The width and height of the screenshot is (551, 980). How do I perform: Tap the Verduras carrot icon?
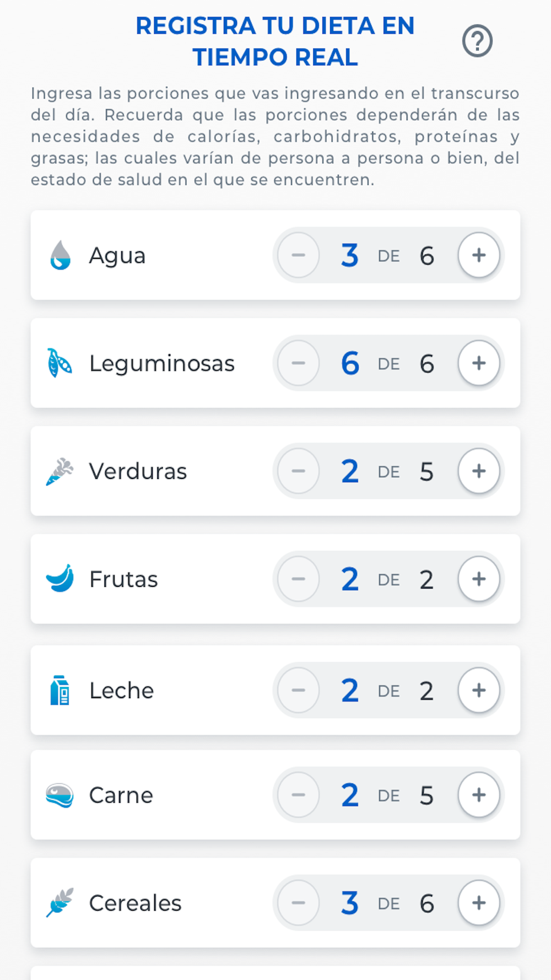[x=60, y=472]
